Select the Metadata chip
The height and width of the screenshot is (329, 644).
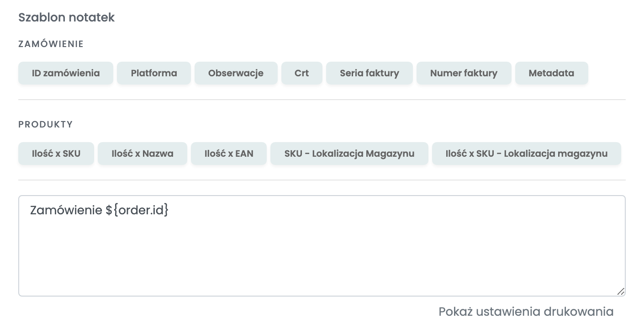pyautogui.click(x=552, y=73)
